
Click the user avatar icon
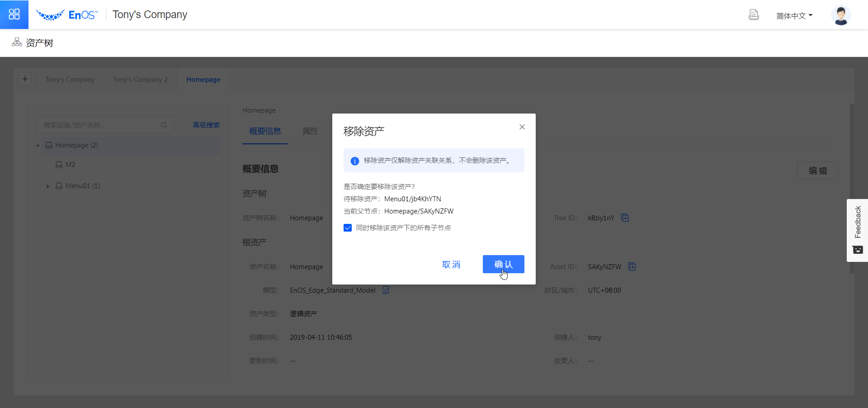(840, 15)
